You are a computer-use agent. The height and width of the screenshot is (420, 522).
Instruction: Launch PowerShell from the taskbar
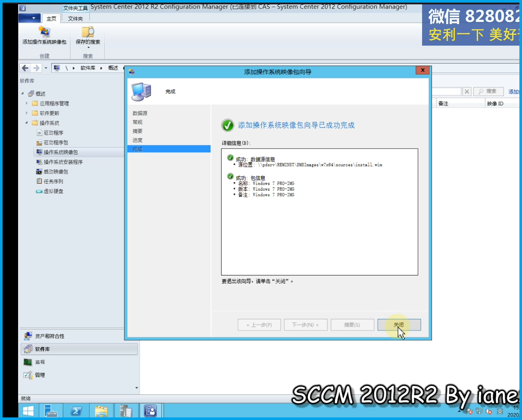click(77, 411)
